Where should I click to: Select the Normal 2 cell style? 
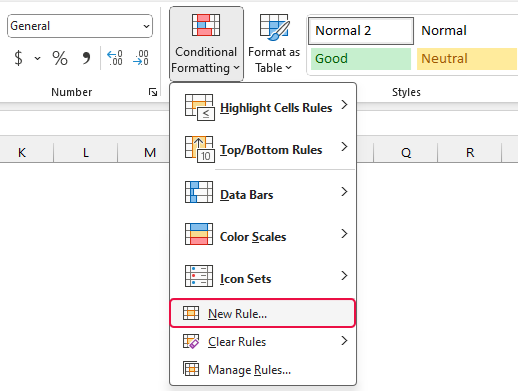pos(361,31)
